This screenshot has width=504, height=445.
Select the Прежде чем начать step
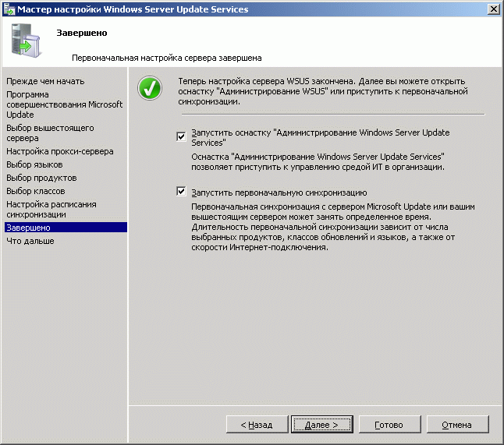coord(45,81)
